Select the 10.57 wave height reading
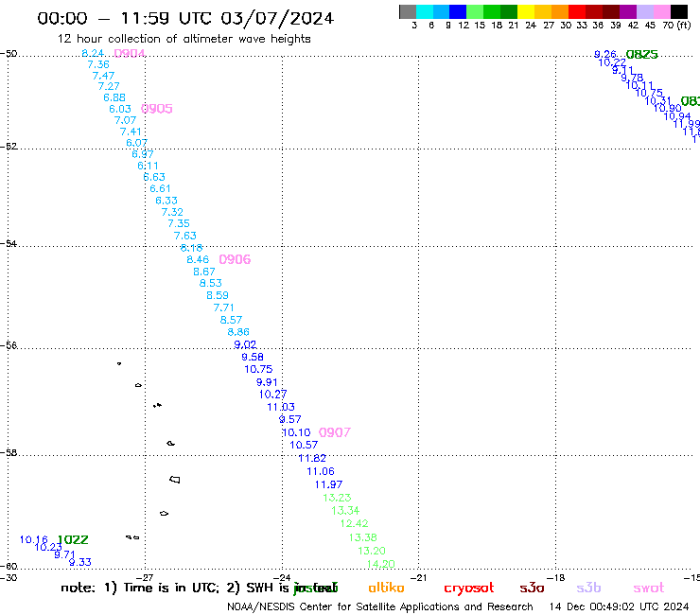Screen dimensions: 700x615 click(304, 445)
